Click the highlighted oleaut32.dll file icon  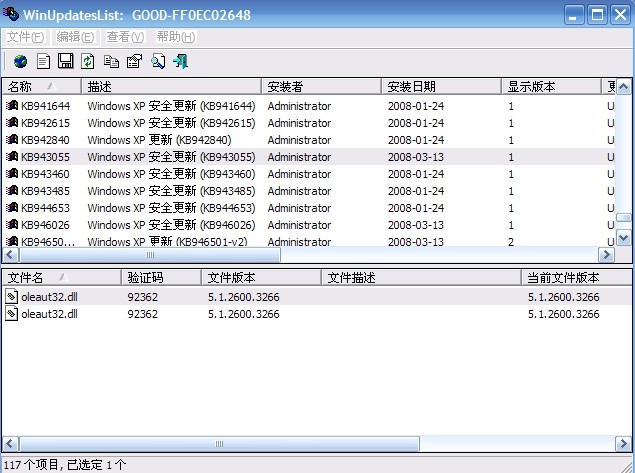pos(12,297)
